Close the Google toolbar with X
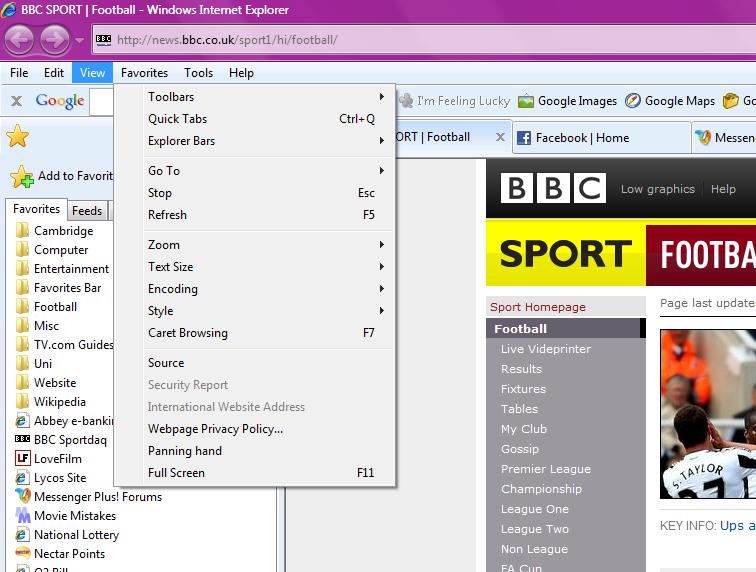Image resolution: width=756 pixels, height=572 pixels. click(16, 101)
